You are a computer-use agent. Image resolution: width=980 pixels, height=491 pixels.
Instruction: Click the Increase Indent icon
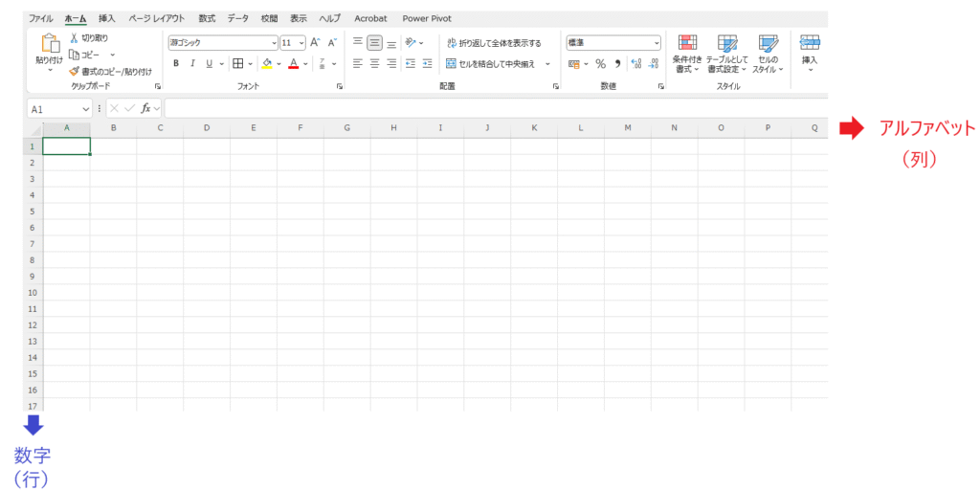(x=426, y=64)
